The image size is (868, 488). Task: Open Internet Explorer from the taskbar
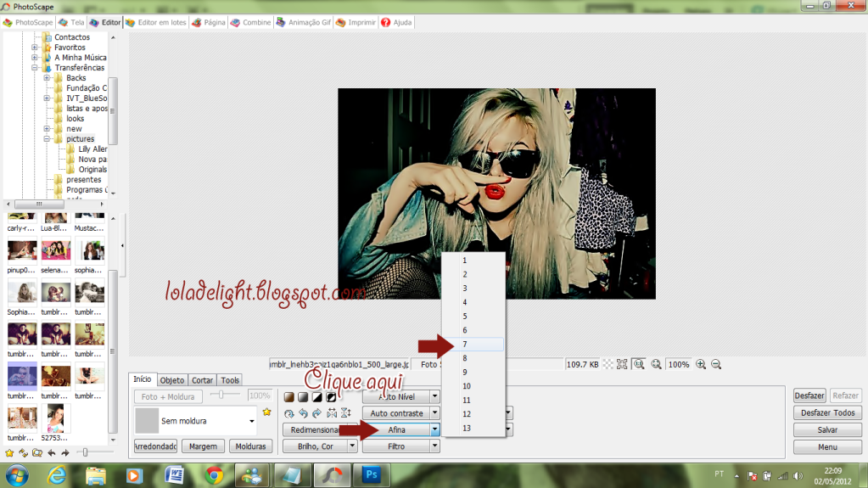(x=57, y=474)
